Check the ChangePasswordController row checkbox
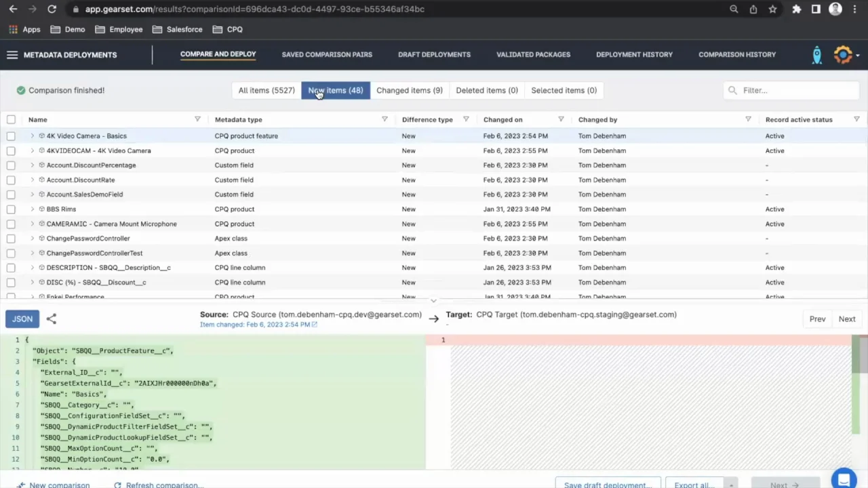This screenshot has height=488, width=868. [11, 238]
